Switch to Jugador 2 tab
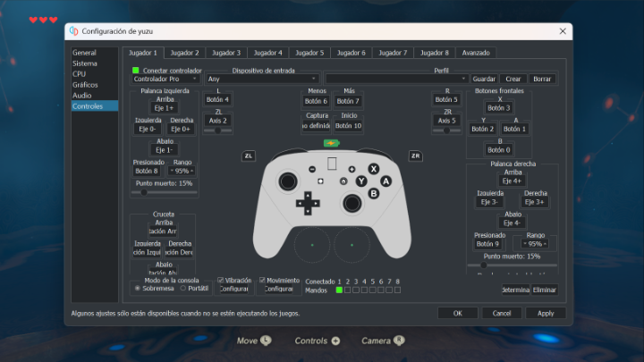This screenshot has height=362, width=644. [184, 53]
